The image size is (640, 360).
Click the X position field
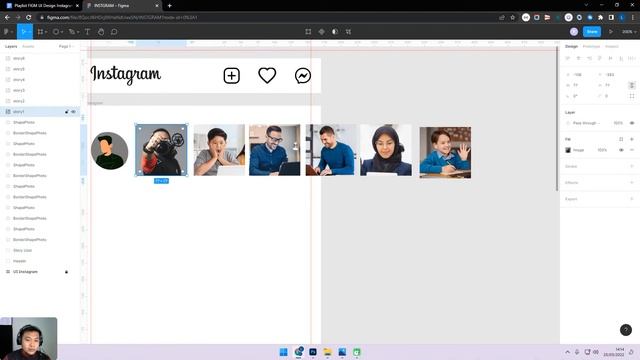click(577, 75)
